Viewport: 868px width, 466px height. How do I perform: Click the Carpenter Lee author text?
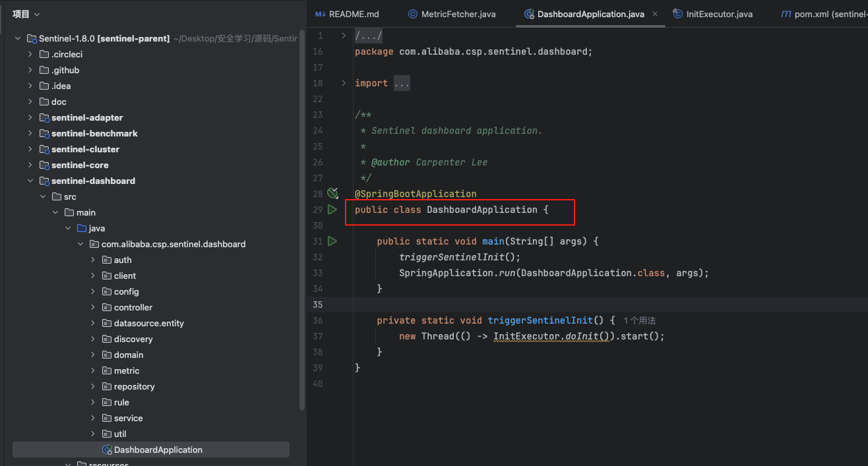tap(452, 162)
